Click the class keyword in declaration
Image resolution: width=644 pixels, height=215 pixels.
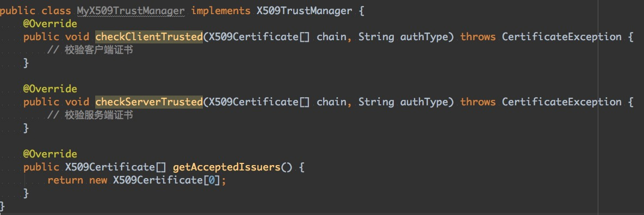pos(56,11)
